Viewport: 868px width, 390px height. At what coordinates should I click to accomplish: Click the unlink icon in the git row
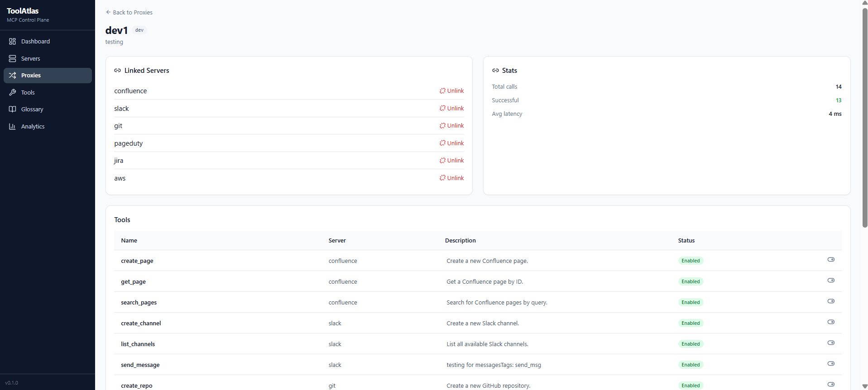(442, 125)
